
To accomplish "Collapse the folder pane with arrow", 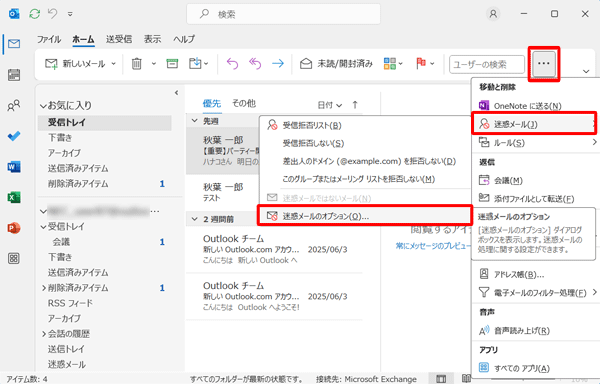I will [x=176, y=93].
